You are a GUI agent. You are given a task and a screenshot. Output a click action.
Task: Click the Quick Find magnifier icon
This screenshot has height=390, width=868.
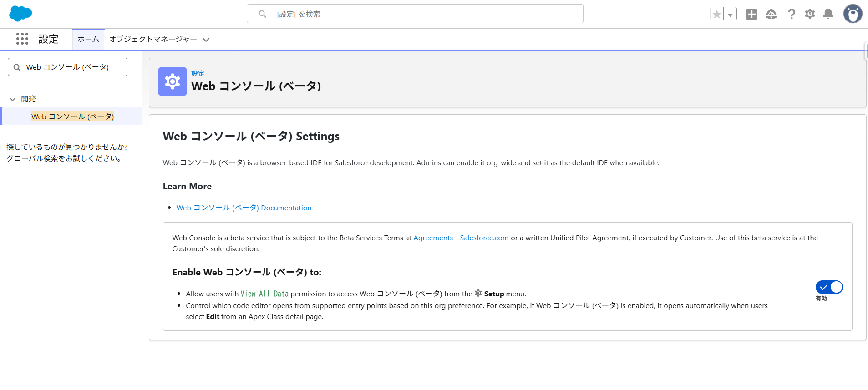click(17, 67)
